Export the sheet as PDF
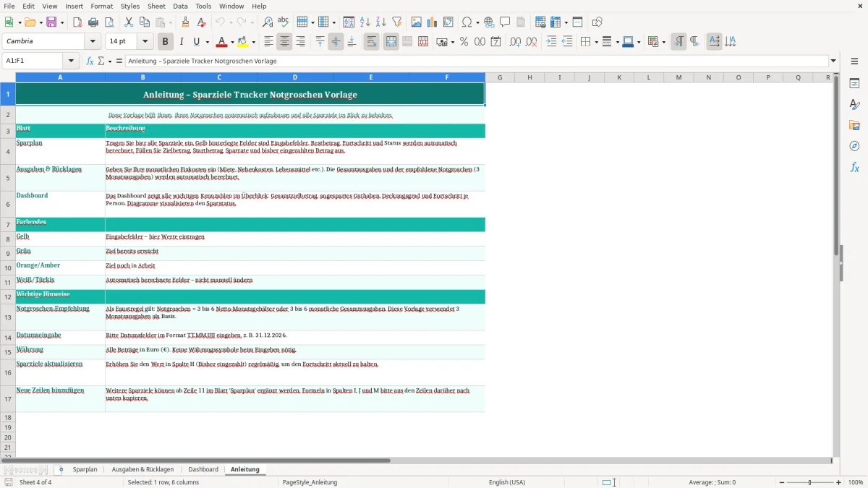 click(77, 22)
